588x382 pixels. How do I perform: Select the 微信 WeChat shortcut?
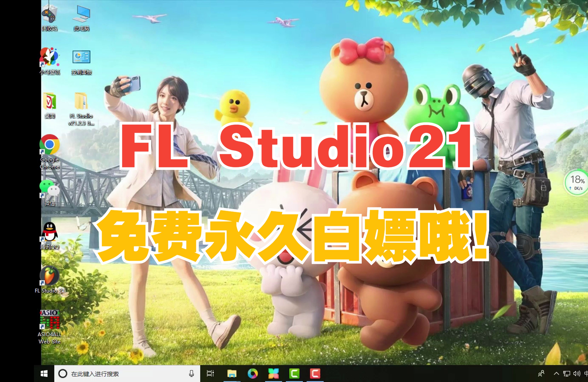49,193
